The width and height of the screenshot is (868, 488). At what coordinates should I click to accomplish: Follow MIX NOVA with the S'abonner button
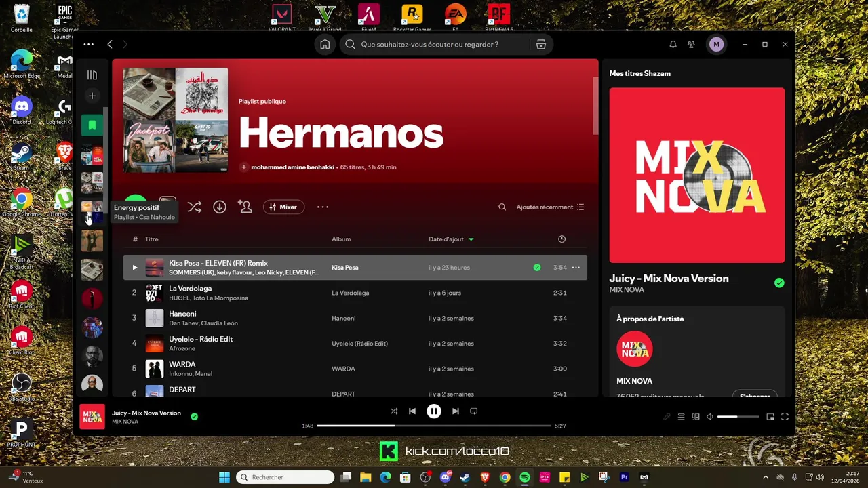pos(755,395)
